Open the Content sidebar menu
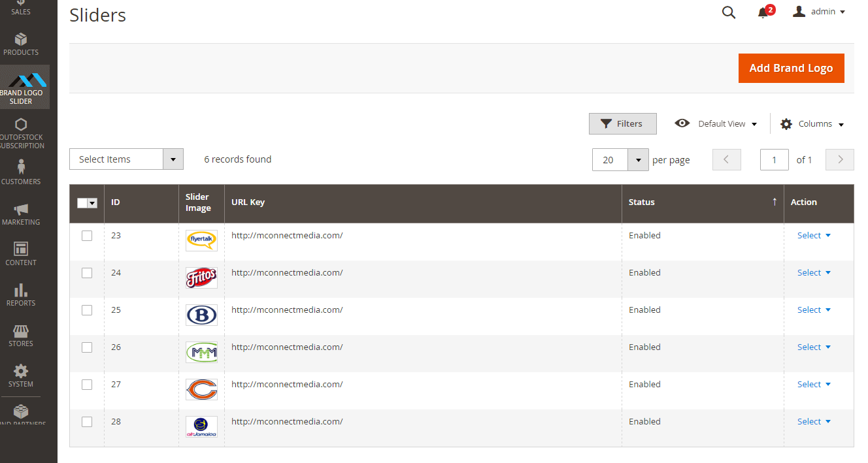Screen dimensions: 868x463 tap(21, 254)
